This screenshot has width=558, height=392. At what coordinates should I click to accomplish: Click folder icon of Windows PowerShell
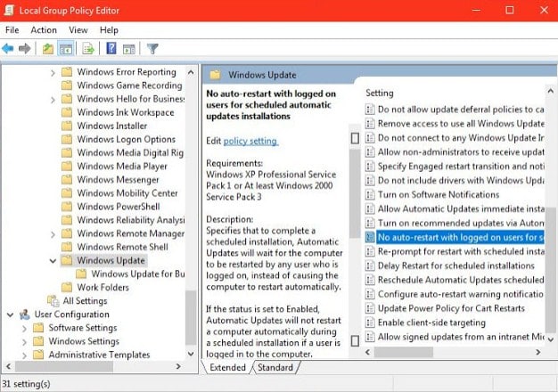tap(67, 207)
